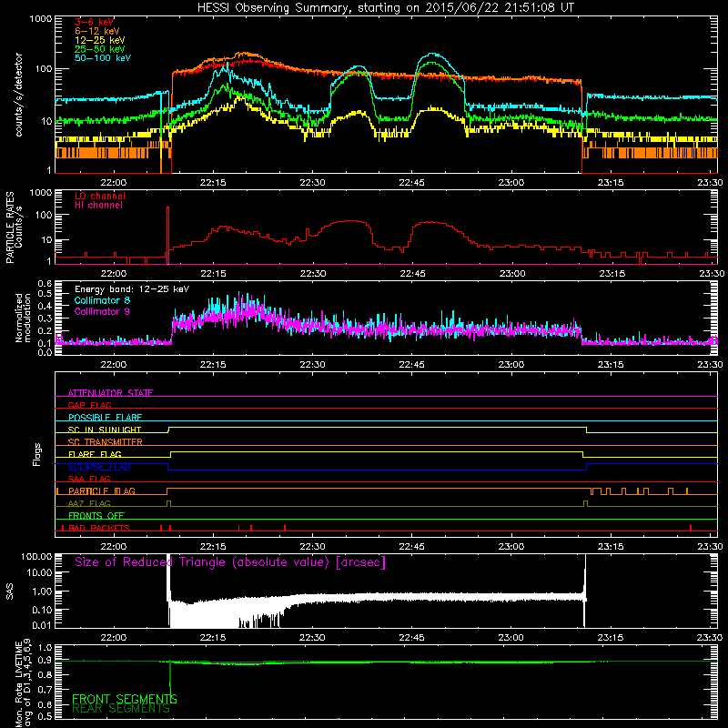Click the 'BAD PACKETS' flag label
The width and height of the screenshot is (728, 728).
coord(99,529)
